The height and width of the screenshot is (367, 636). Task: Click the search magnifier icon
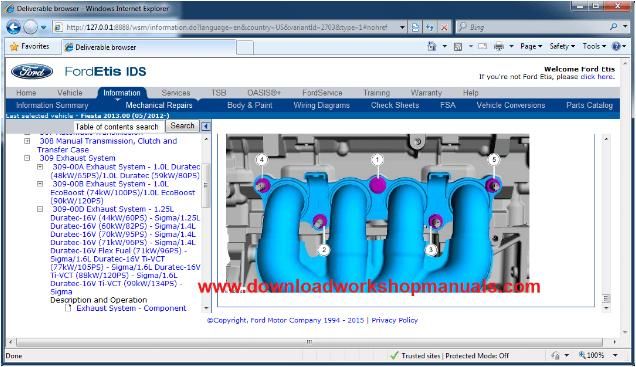pyautogui.click(x=614, y=27)
